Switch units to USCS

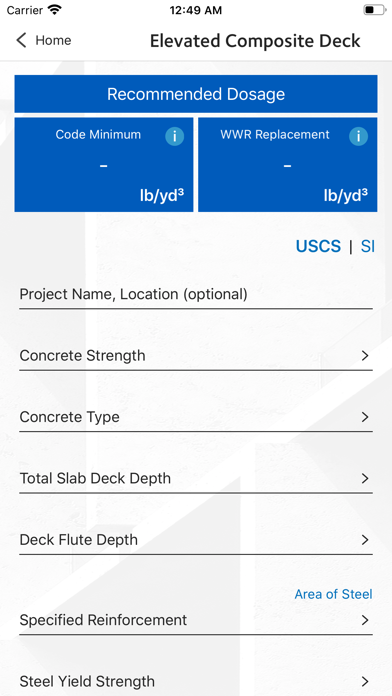point(318,246)
